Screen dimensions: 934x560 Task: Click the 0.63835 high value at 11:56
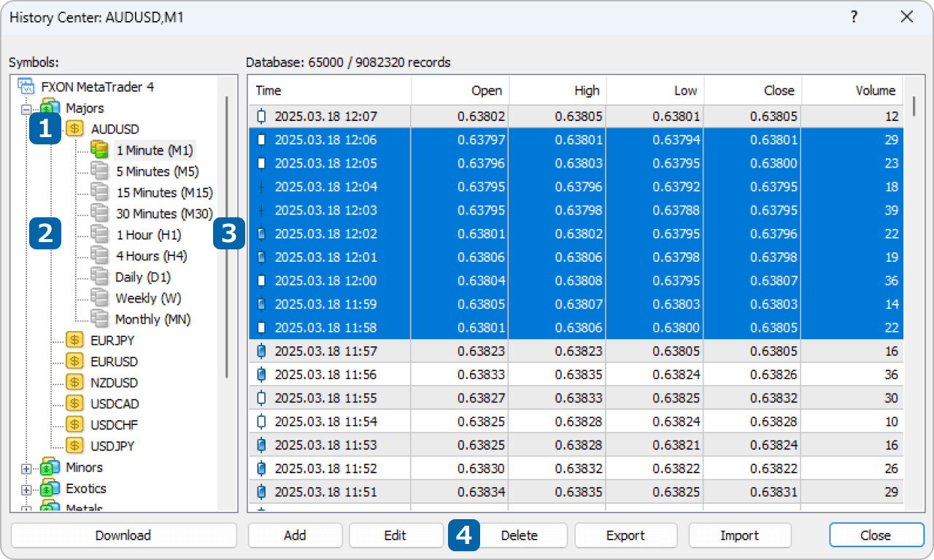(x=579, y=375)
